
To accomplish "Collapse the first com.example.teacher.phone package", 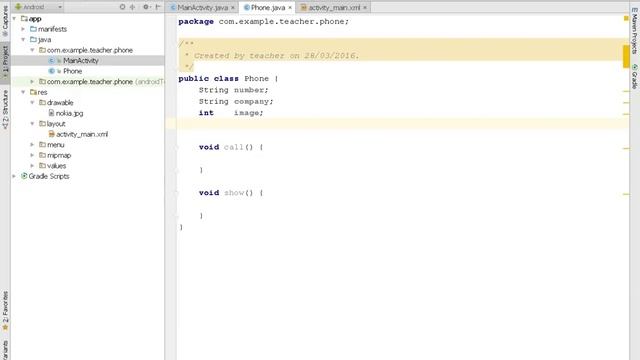I will 32,50.
